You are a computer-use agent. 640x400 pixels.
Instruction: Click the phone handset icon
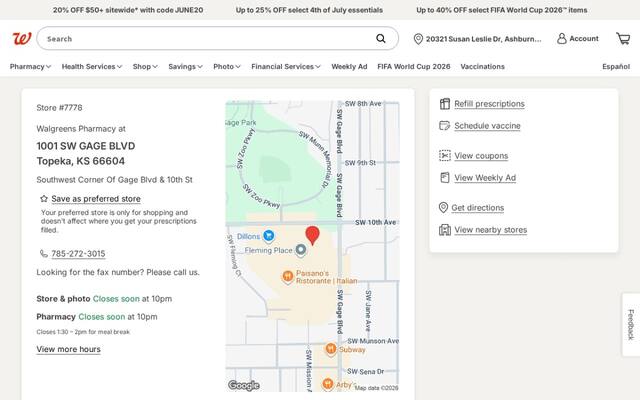click(x=44, y=253)
